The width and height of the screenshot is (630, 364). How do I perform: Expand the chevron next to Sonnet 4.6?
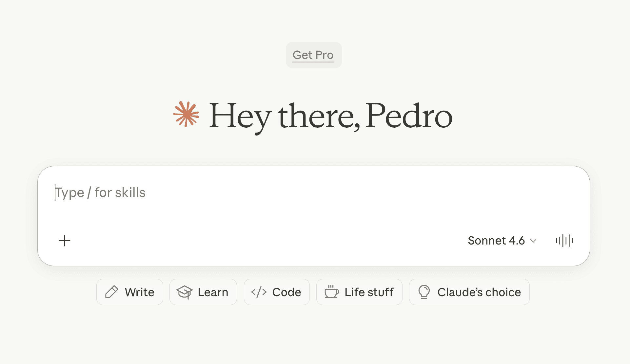click(534, 241)
